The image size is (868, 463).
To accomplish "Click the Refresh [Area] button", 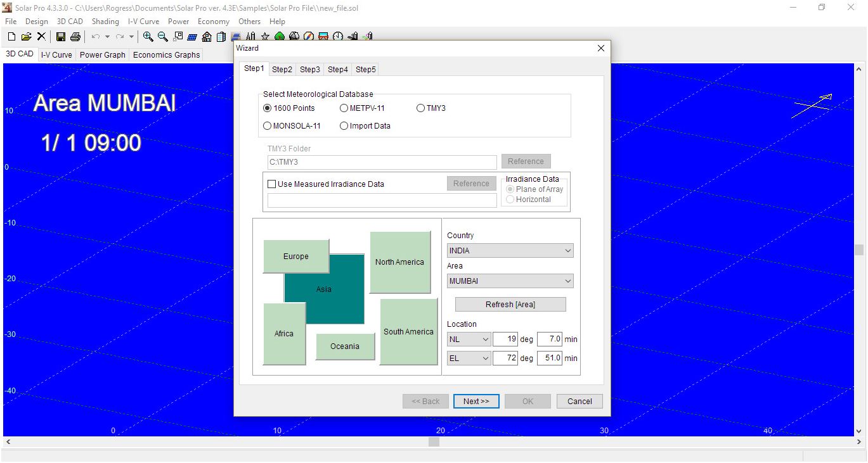I will click(x=510, y=304).
